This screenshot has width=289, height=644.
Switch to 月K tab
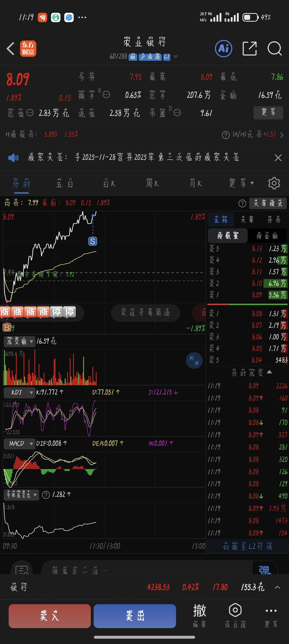(195, 184)
